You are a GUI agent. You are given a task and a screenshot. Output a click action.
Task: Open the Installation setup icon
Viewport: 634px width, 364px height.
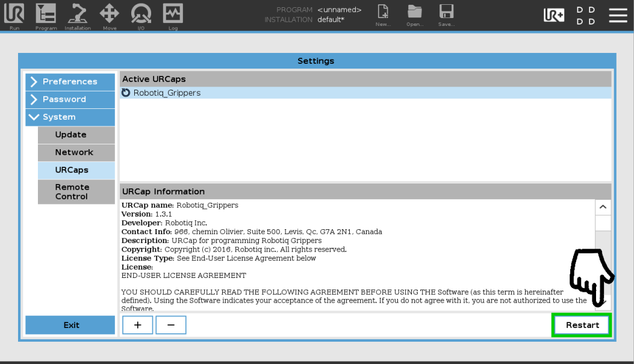[77, 16]
